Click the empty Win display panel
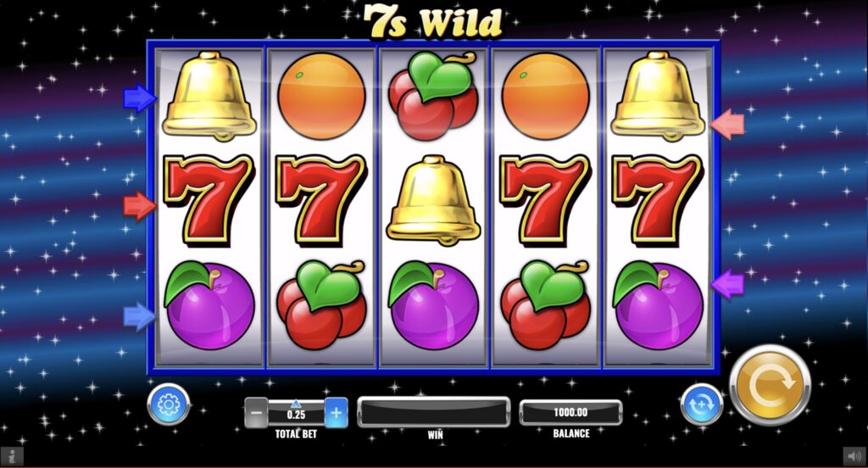 click(x=433, y=411)
